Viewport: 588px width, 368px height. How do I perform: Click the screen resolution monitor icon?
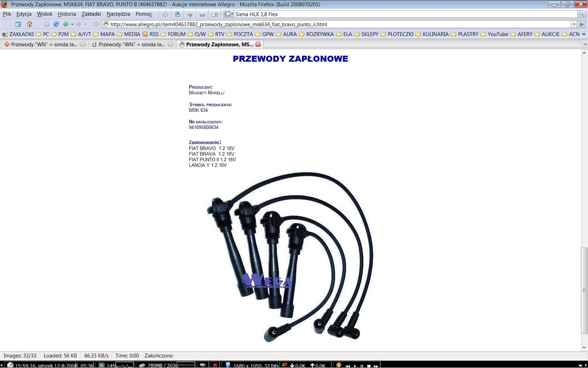click(228, 365)
